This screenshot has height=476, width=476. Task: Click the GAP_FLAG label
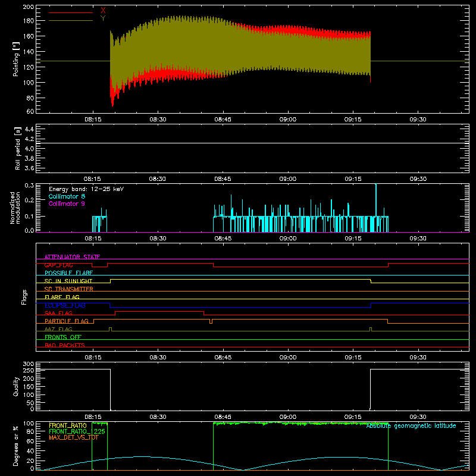click(x=58, y=265)
